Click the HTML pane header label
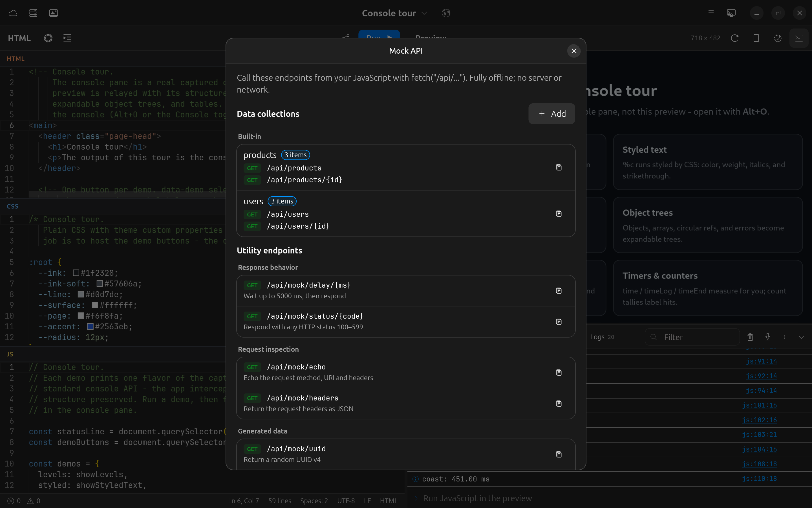Image resolution: width=812 pixels, height=508 pixels. pyautogui.click(x=16, y=59)
